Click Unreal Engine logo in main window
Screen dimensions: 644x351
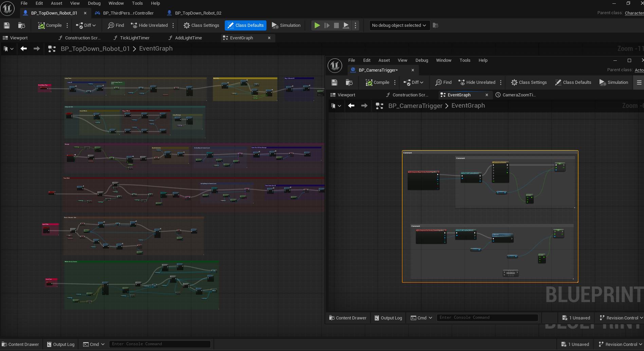[7, 8]
